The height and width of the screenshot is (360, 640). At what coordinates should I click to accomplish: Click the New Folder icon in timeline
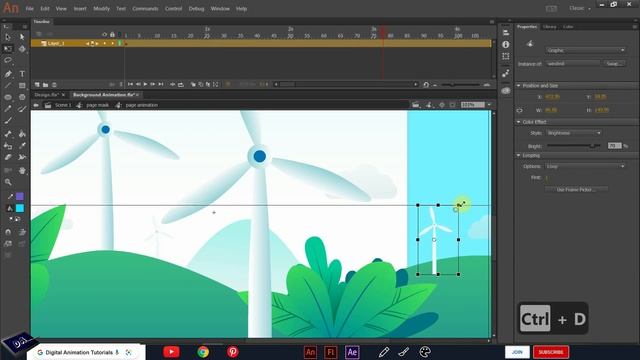tap(45, 85)
